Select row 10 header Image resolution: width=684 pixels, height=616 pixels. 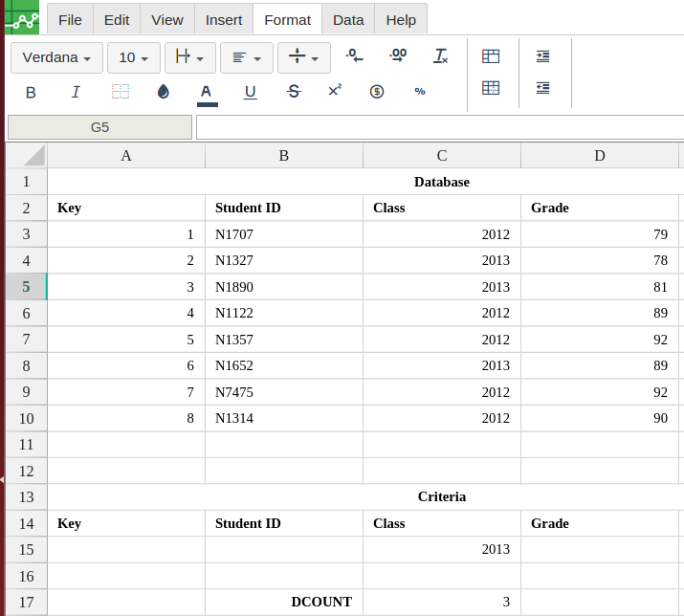[26, 418]
